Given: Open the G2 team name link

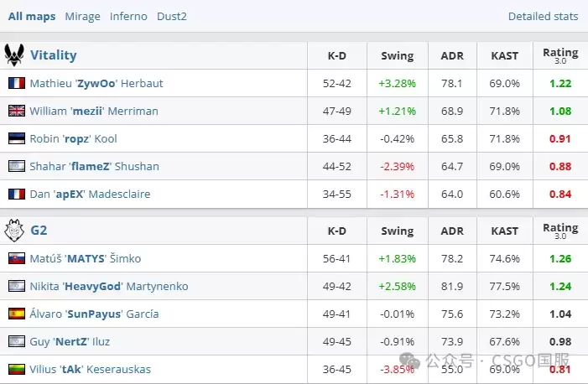Looking at the screenshot, I should point(39,231).
